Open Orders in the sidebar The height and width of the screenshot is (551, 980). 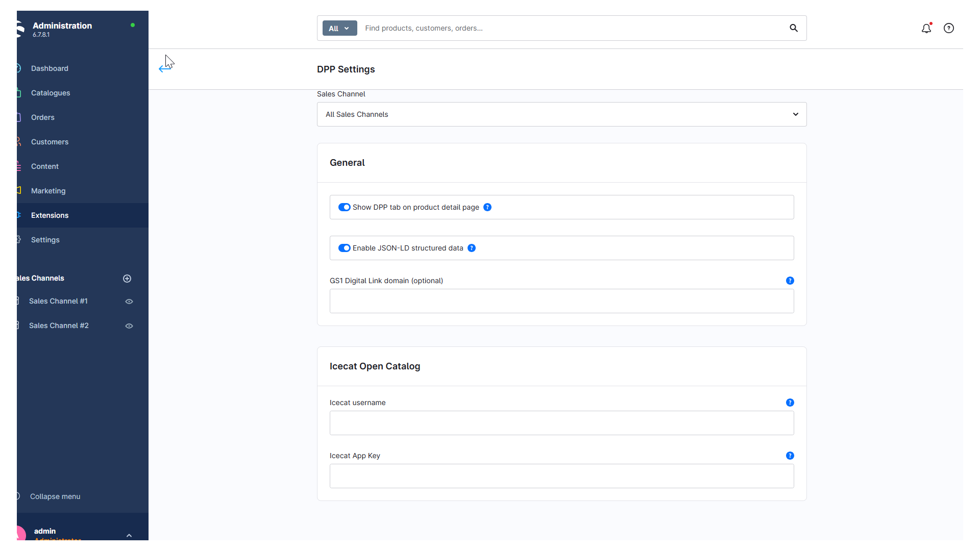pos(83,117)
